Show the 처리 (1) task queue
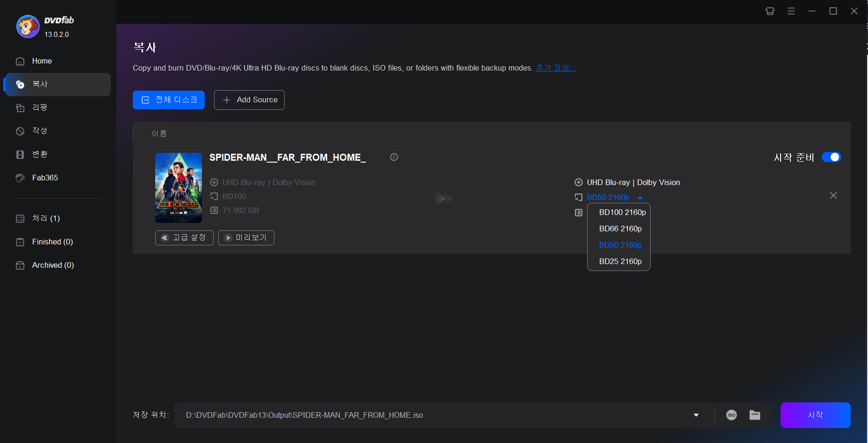This screenshot has width=868, height=443. click(x=58, y=219)
